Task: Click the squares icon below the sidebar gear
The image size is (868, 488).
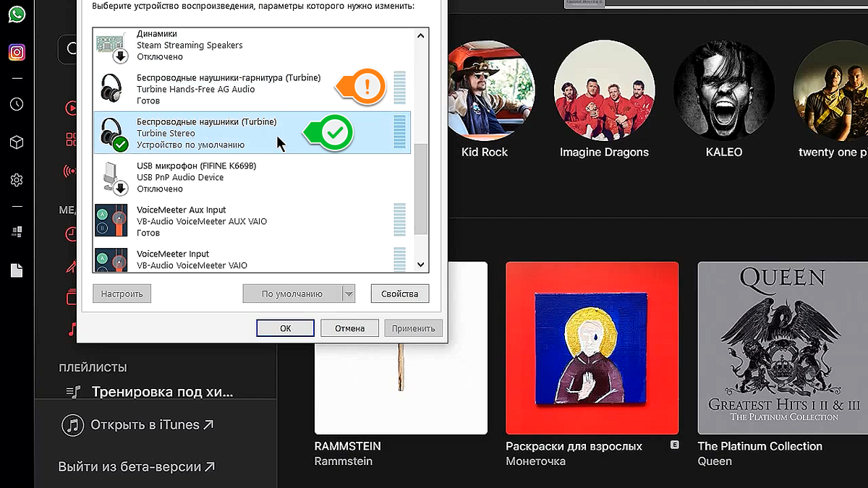Action: click(x=17, y=232)
